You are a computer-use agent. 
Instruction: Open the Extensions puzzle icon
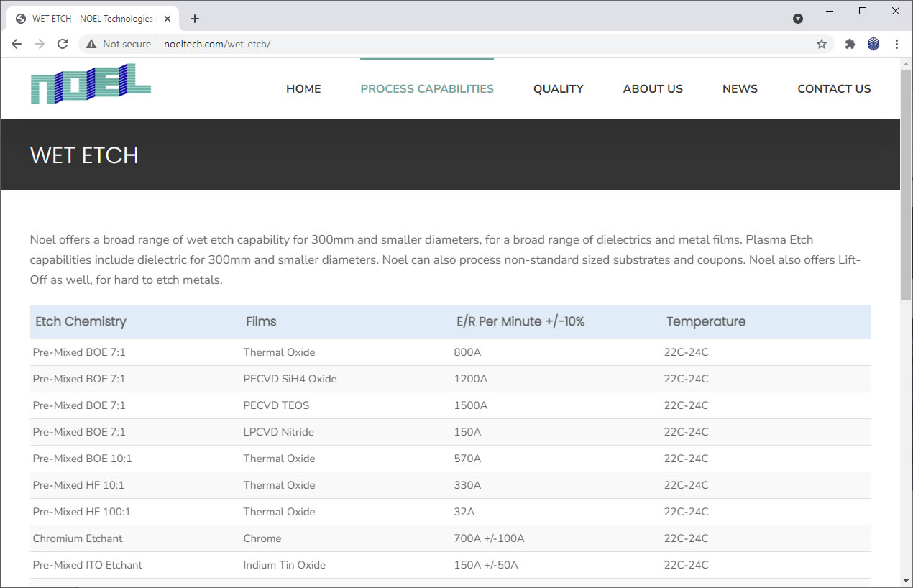coord(850,44)
